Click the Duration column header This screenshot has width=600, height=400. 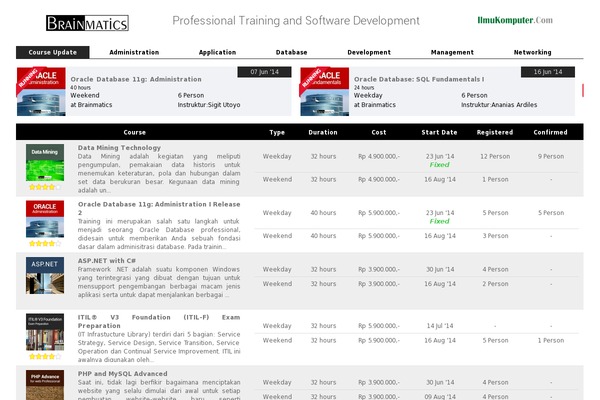(323, 132)
